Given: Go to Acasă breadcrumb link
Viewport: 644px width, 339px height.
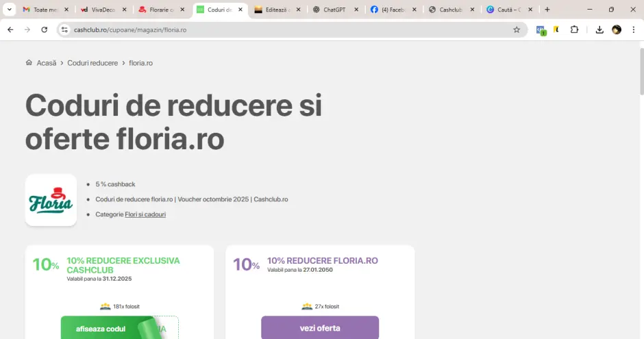Looking at the screenshot, I should 47,63.
